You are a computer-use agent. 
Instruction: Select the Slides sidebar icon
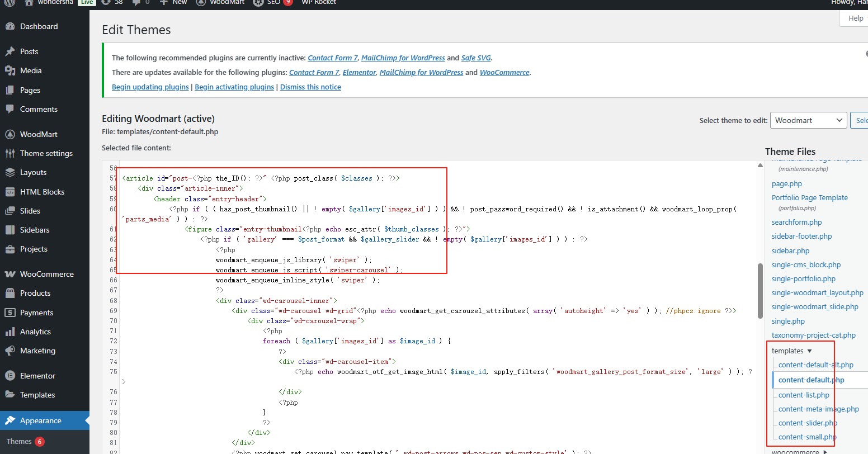pos(11,210)
